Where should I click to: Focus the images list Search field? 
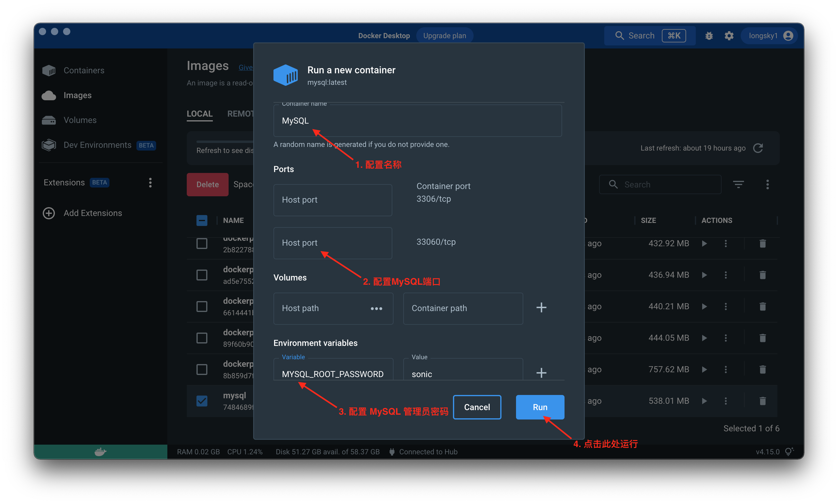(660, 184)
